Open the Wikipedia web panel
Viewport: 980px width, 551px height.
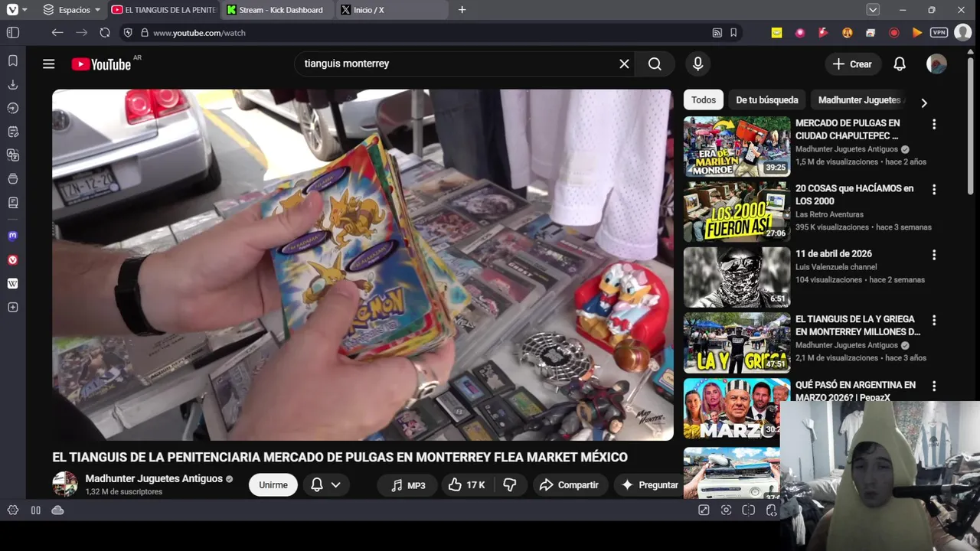click(x=12, y=283)
